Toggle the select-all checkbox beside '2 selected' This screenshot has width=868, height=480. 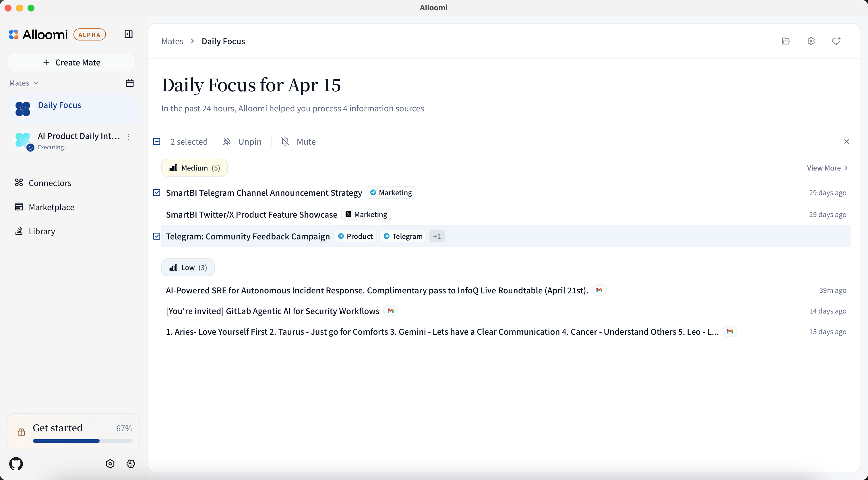(157, 142)
